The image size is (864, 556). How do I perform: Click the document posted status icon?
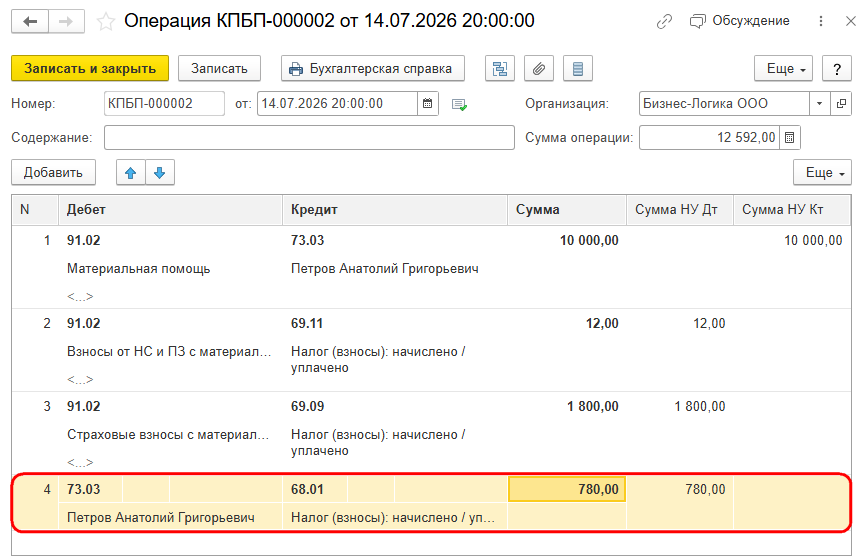459,104
